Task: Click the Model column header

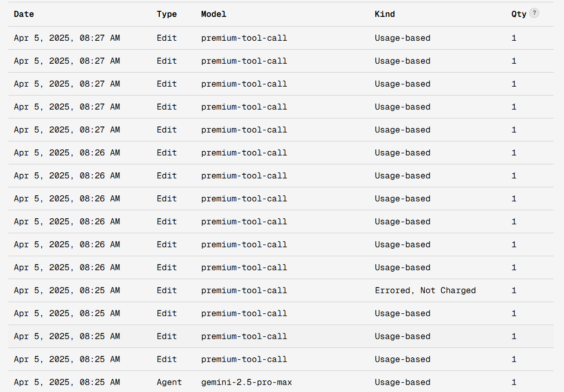Action: pos(214,14)
